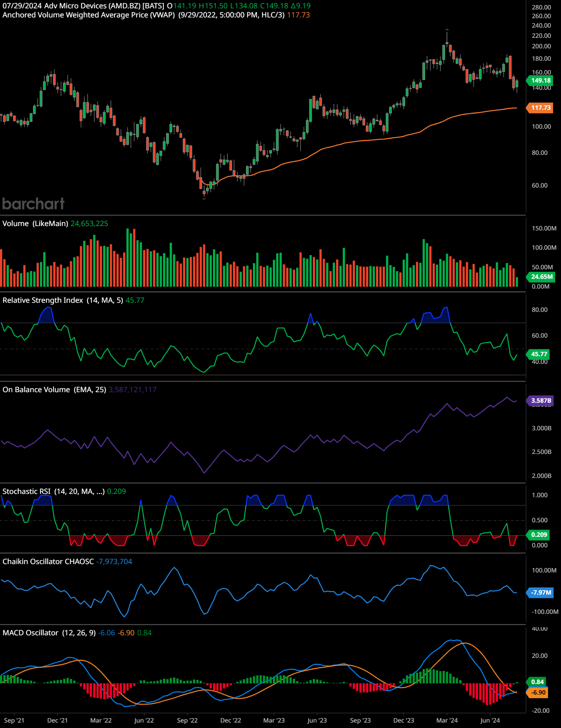Click the 20.00 MACD axis label
This screenshot has height=728, width=561.
pyautogui.click(x=540, y=656)
